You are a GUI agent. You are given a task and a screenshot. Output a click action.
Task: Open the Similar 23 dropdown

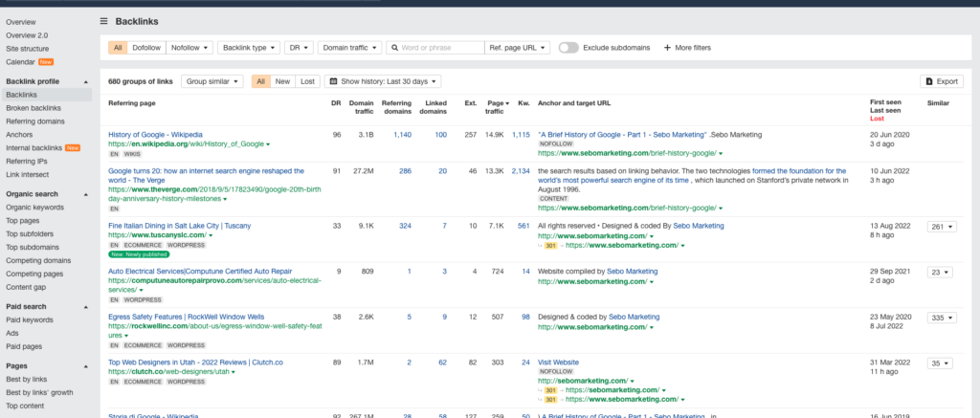click(x=940, y=272)
